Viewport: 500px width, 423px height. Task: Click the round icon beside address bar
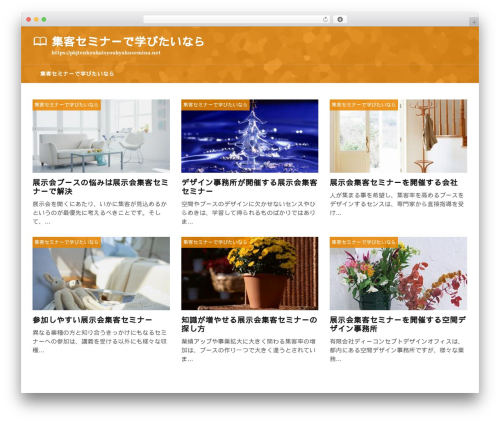point(340,20)
